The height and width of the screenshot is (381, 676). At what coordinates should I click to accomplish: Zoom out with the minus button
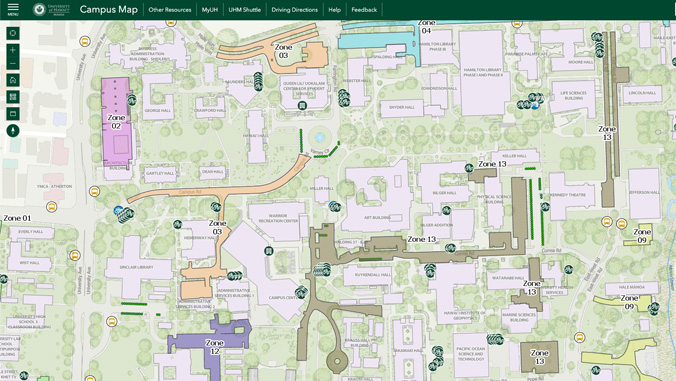pyautogui.click(x=13, y=63)
